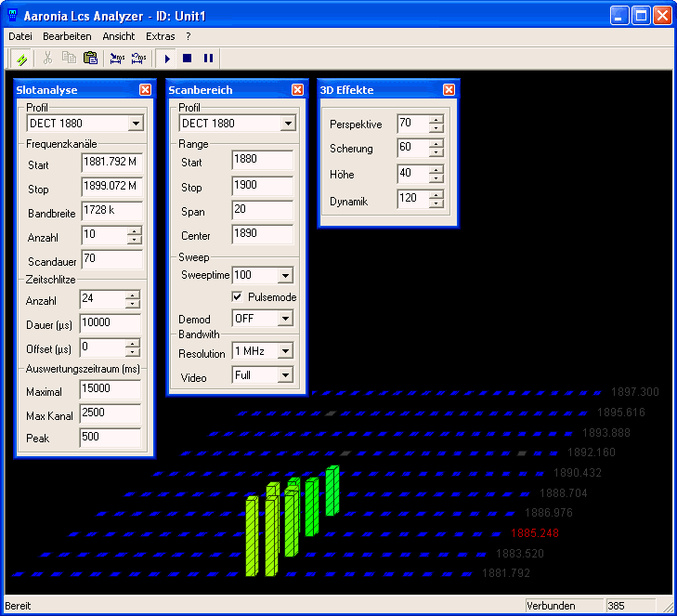Click the Perspektive value field
677x616 pixels.
(x=412, y=124)
